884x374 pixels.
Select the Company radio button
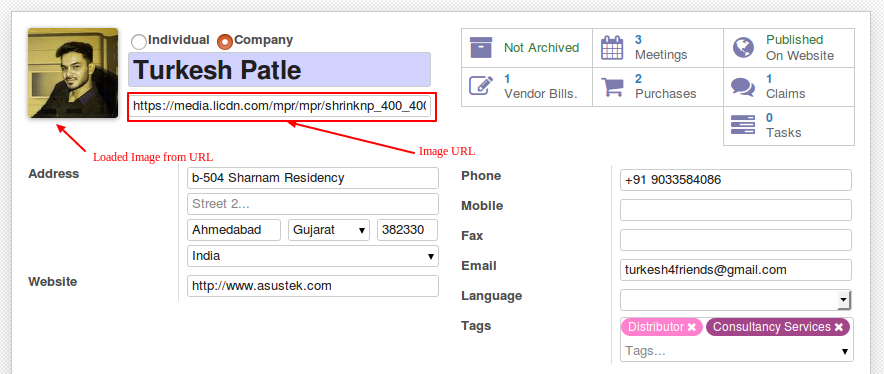225,41
